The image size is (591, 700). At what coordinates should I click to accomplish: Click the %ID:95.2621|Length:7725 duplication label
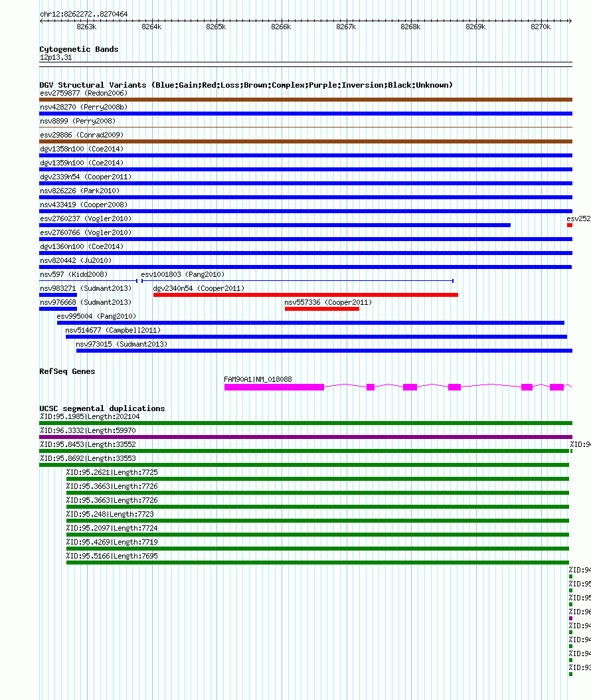click(112, 472)
